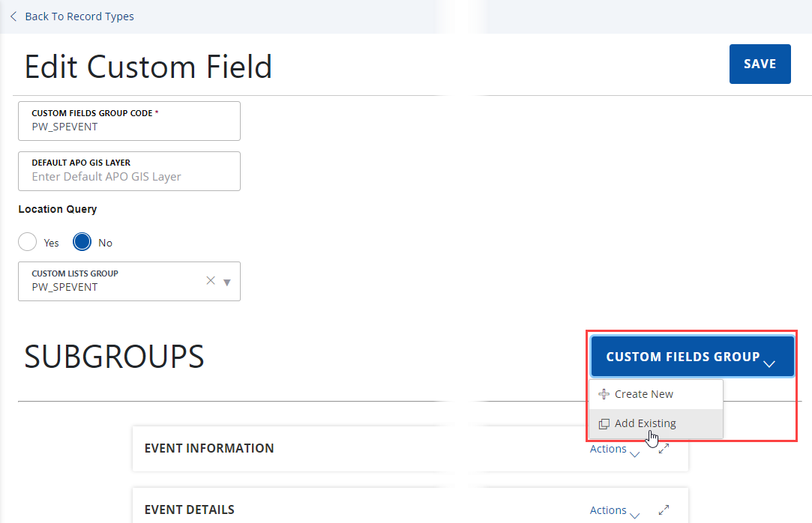Click the plus icon beside Create New
This screenshot has height=523, width=812.
tap(604, 394)
